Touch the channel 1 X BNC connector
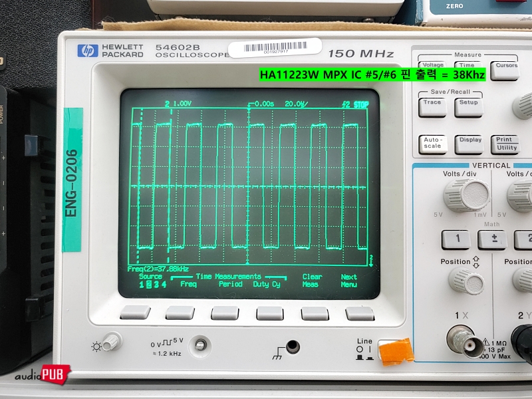Screen dimensions: 532x399 tap(465, 341)
